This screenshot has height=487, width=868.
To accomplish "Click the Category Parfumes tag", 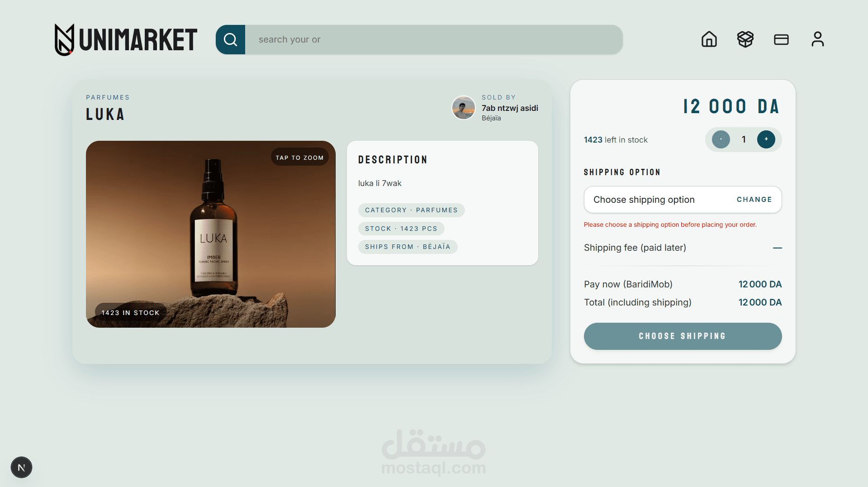I will point(411,210).
